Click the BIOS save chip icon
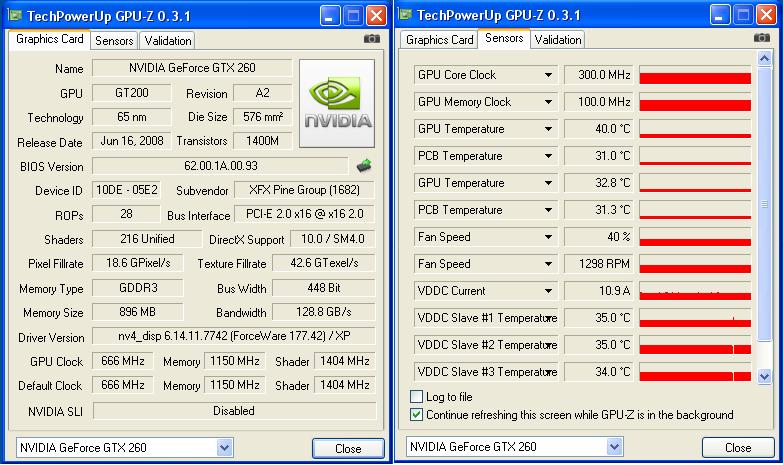The width and height of the screenshot is (783, 465). [x=365, y=165]
